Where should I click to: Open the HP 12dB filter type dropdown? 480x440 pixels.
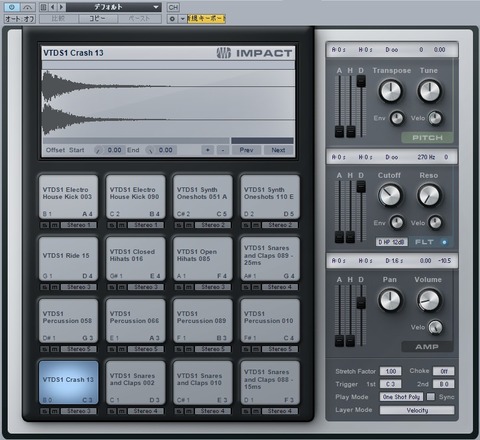pos(392,242)
